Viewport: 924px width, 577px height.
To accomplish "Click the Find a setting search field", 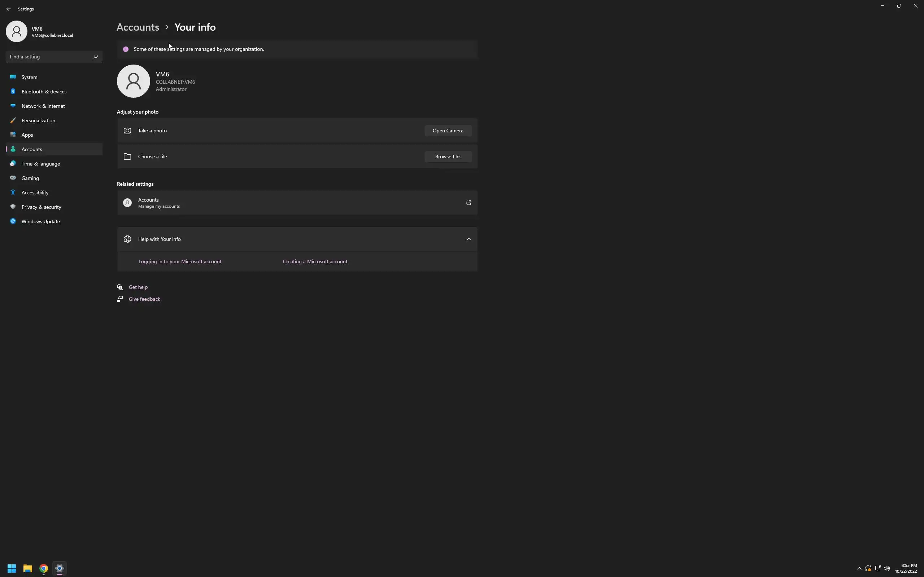I will click(x=50, y=57).
